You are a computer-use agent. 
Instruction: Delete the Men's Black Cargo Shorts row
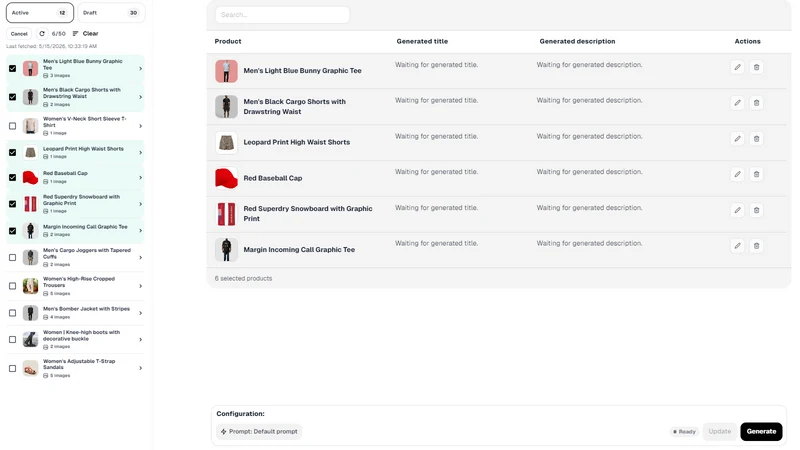(x=756, y=103)
